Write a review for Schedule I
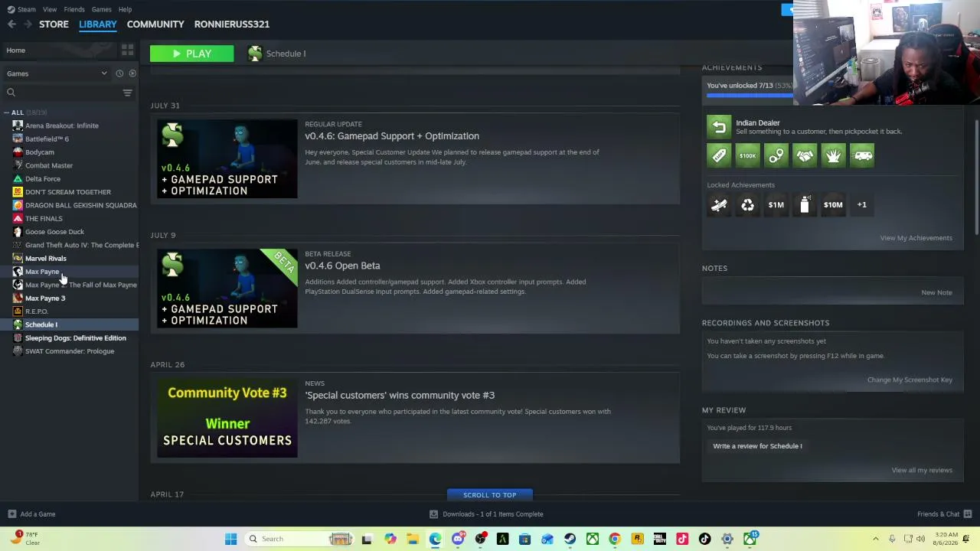980x551 pixels. point(757,446)
